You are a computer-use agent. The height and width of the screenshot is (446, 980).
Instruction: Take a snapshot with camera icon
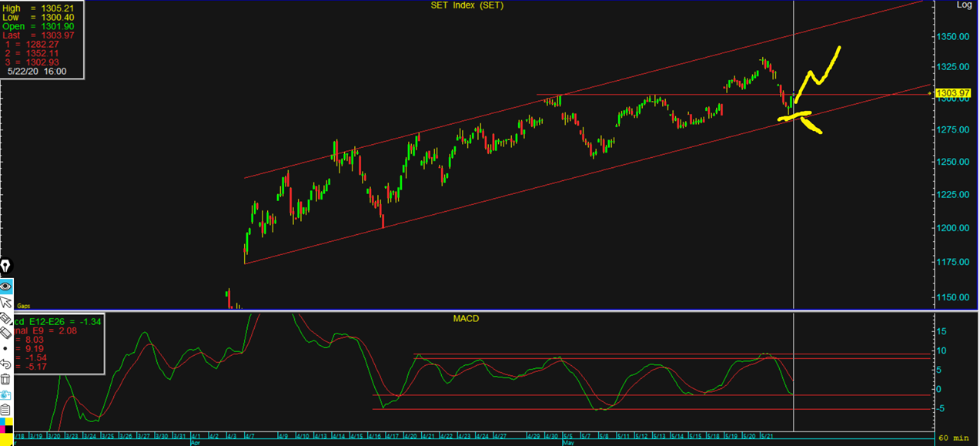[5, 394]
